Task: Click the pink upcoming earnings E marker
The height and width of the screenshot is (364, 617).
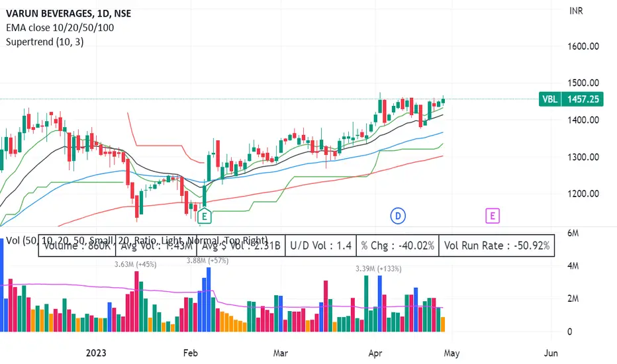Action: (493, 216)
